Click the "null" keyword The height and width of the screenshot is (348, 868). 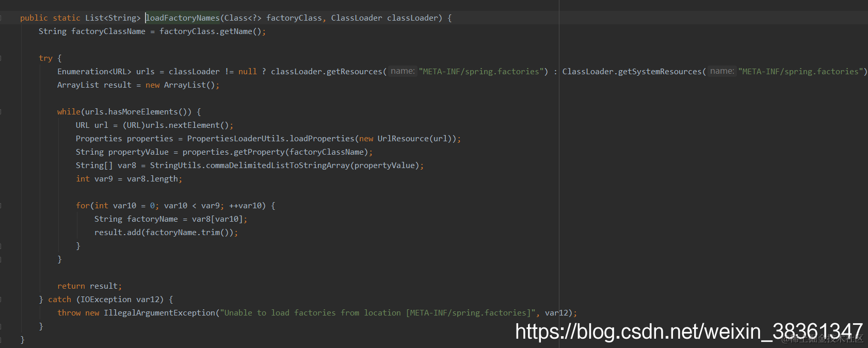(x=248, y=72)
